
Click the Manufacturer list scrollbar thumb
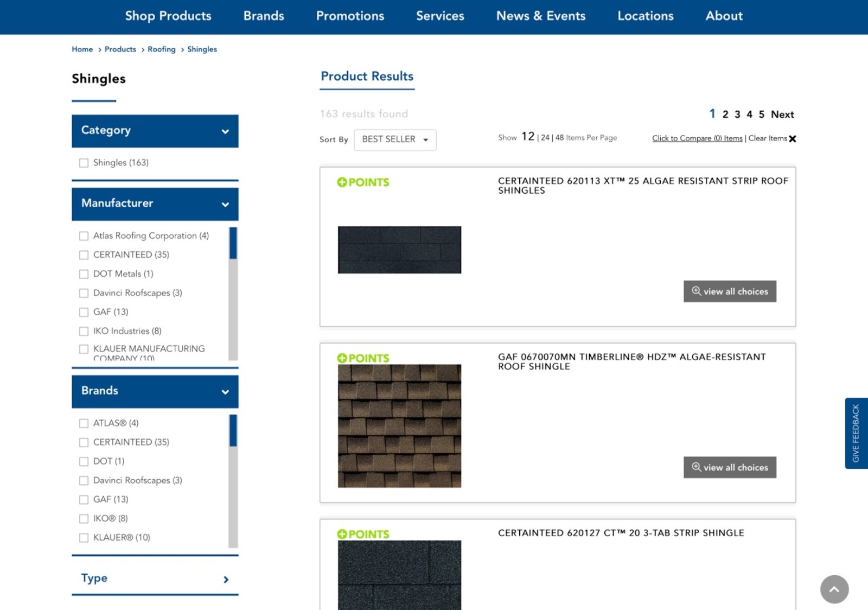click(x=233, y=243)
